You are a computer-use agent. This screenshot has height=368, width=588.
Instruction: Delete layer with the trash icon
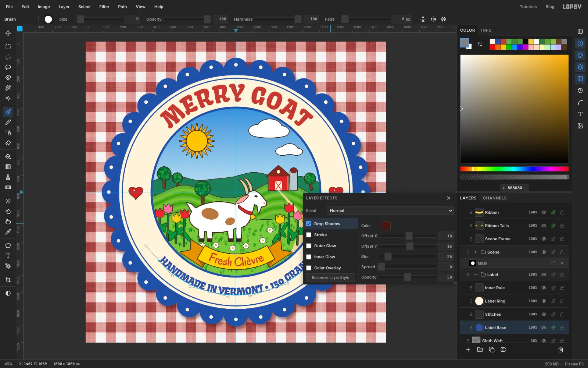click(x=561, y=350)
